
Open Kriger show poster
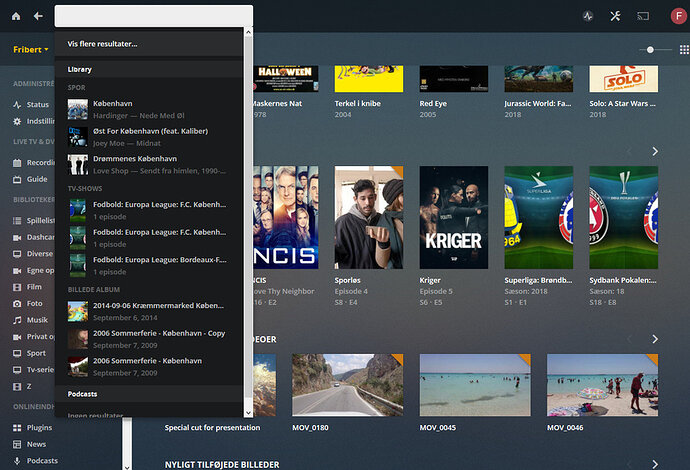pyautogui.click(x=454, y=217)
